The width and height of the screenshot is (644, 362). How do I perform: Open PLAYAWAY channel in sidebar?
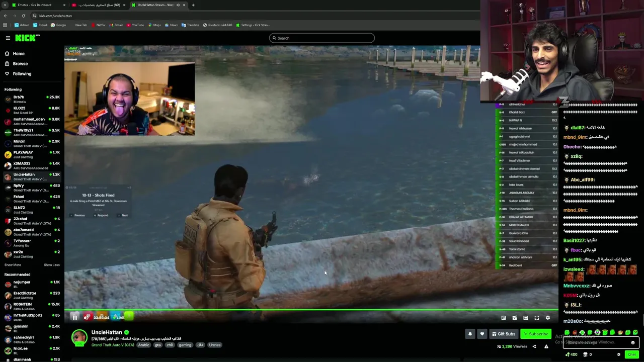click(x=31, y=154)
